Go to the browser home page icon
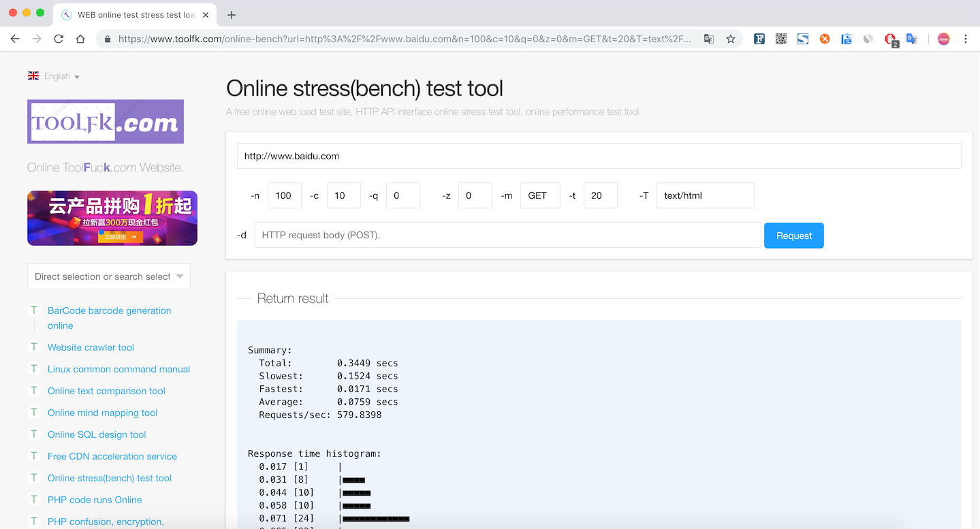Image resolution: width=980 pixels, height=529 pixels. pyautogui.click(x=80, y=39)
